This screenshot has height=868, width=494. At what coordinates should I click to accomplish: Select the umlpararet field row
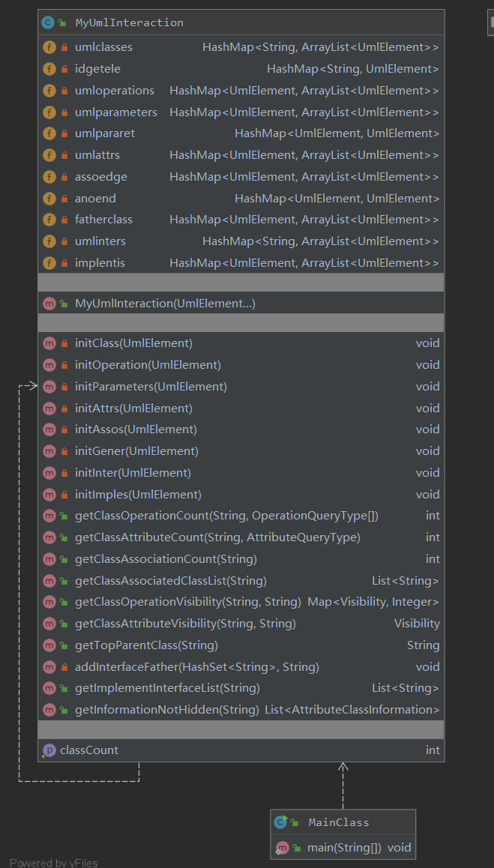(x=241, y=133)
